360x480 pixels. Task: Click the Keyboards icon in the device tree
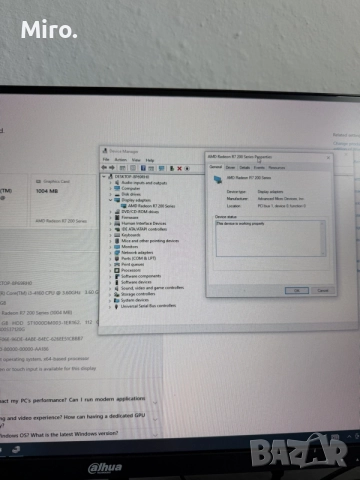(117, 235)
